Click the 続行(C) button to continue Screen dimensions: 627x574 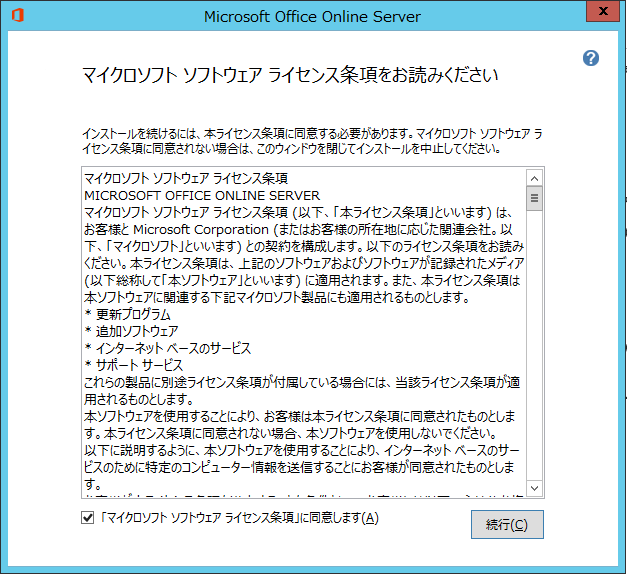(507, 524)
